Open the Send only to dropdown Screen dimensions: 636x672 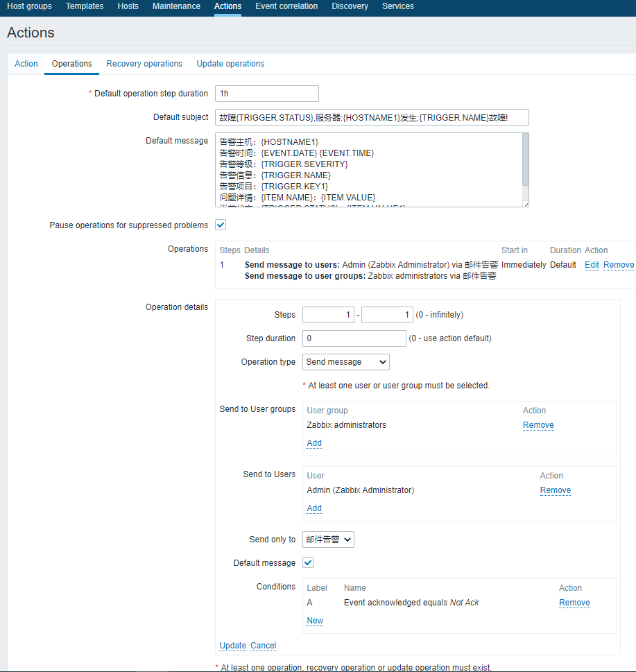(328, 540)
